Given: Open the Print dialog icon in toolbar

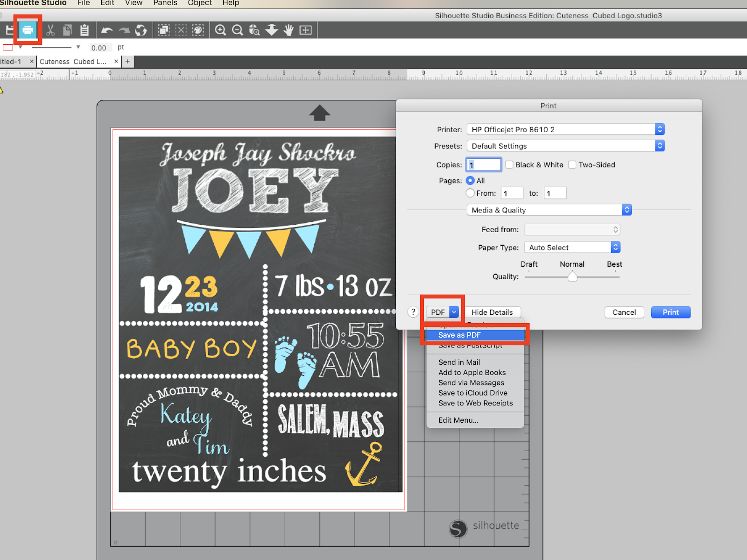Looking at the screenshot, I should [28, 29].
